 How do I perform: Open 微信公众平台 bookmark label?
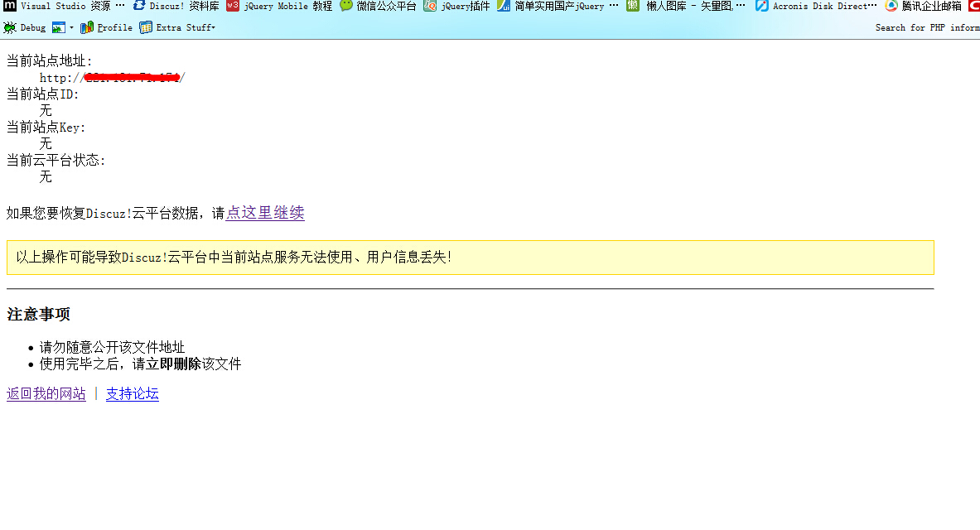(x=386, y=6)
